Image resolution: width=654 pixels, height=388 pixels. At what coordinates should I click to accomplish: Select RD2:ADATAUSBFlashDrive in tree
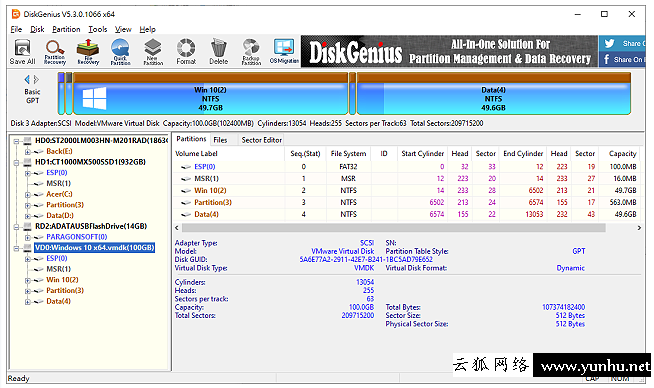pos(91,226)
